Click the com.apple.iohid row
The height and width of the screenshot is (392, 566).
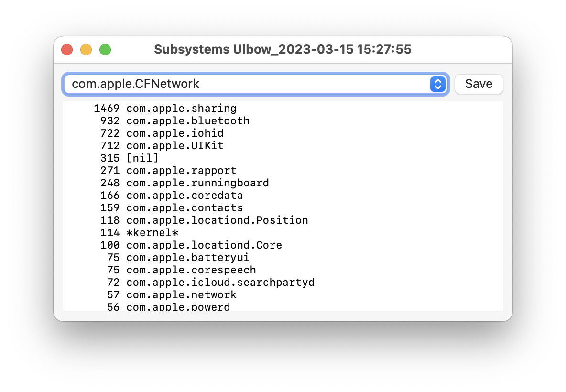pyautogui.click(x=174, y=133)
